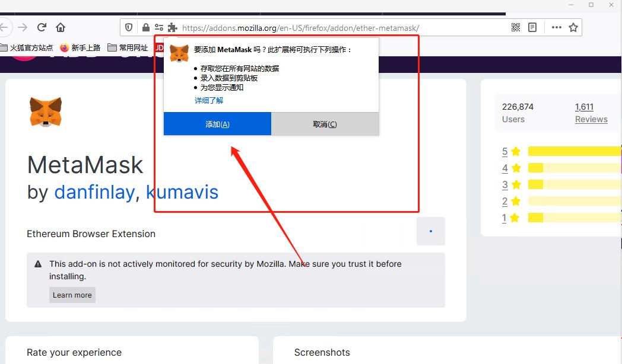Click the MetaMask fox logo on the page
The width and height of the screenshot is (622, 364).
tap(46, 111)
